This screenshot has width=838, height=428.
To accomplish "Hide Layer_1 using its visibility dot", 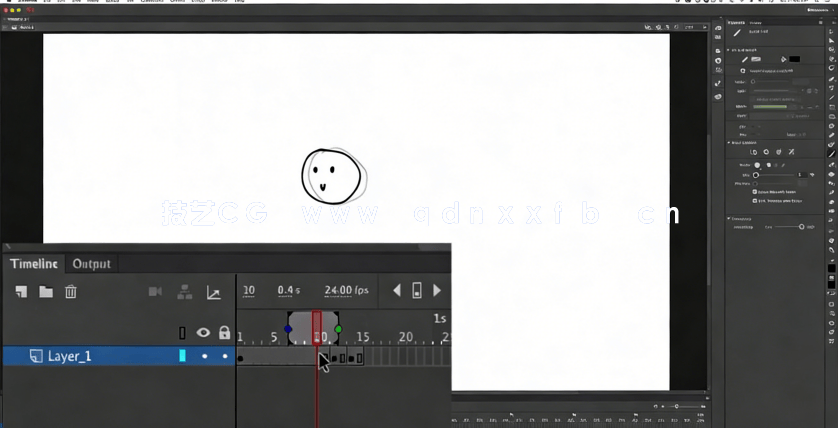I will [204, 356].
